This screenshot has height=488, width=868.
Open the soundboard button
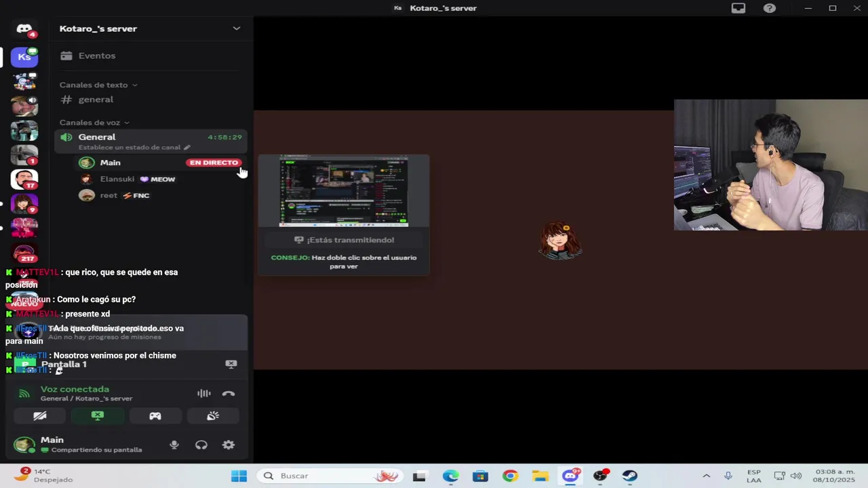coord(213,416)
